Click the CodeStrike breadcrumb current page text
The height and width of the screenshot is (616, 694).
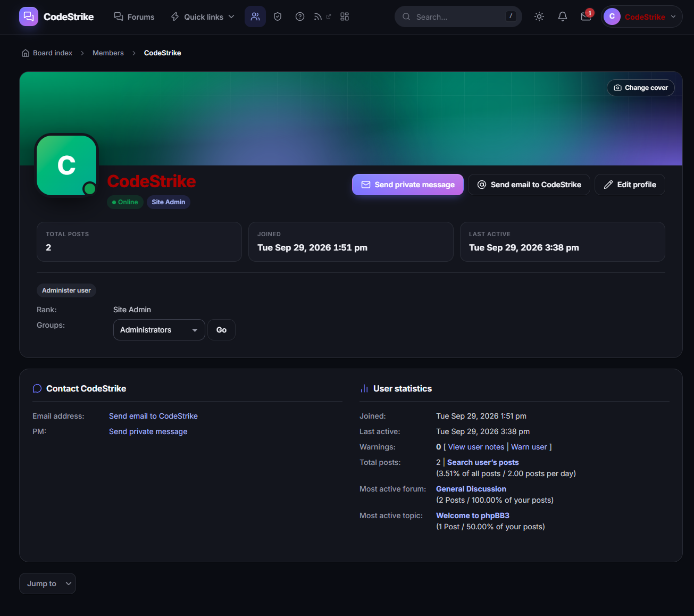pos(163,53)
